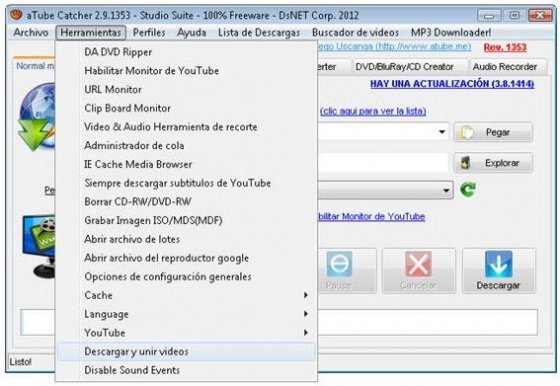The height and width of the screenshot is (386, 560).
Task: Select URL Monitor menu entry
Action: click(x=186, y=90)
